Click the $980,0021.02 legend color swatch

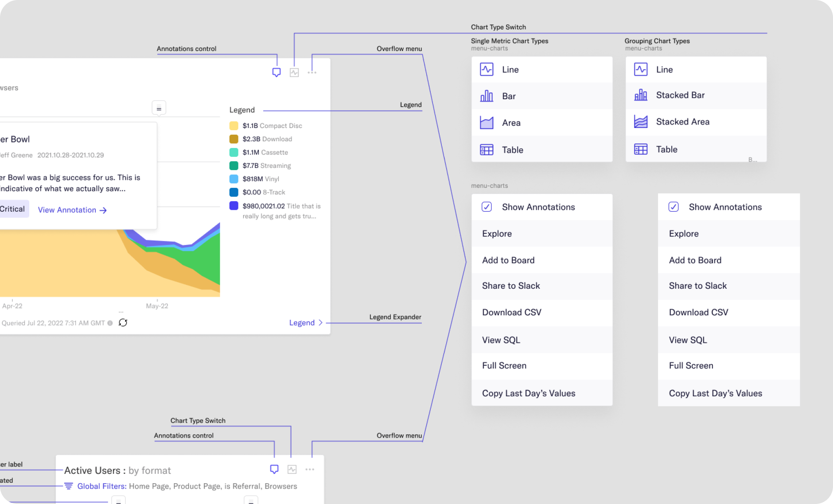(234, 205)
